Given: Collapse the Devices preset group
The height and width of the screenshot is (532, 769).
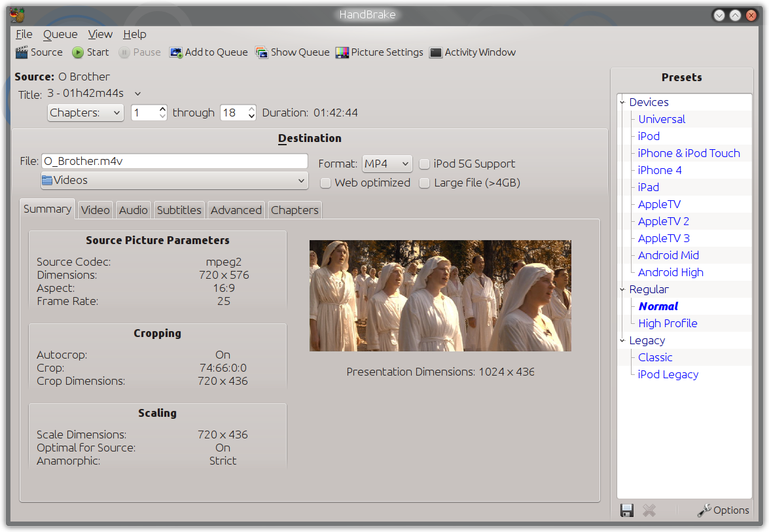Looking at the screenshot, I should point(622,103).
